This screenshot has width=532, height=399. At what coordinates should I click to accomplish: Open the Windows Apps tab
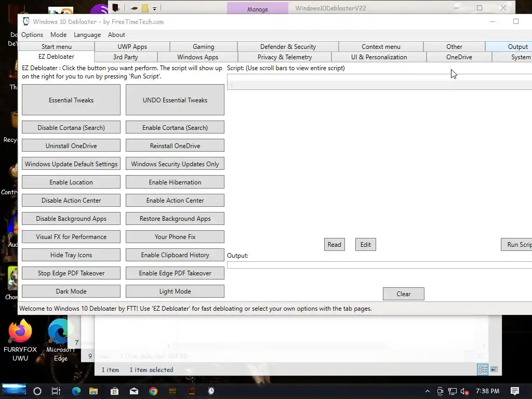click(198, 57)
